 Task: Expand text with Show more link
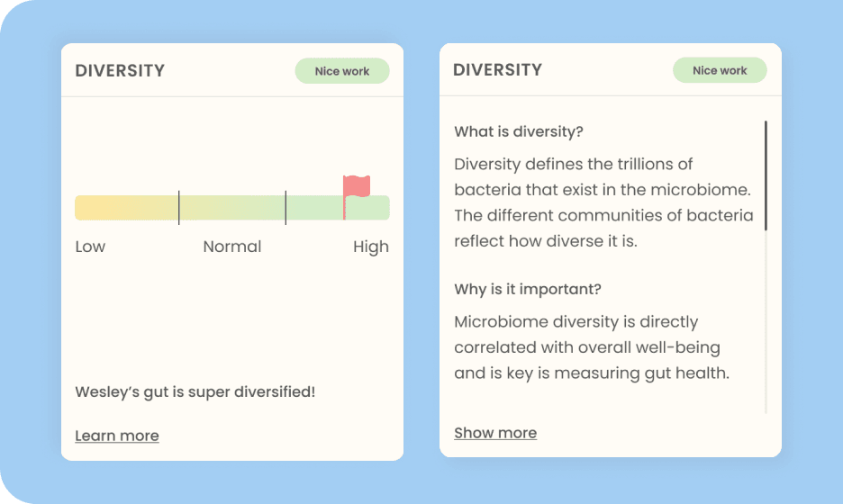pos(495,433)
